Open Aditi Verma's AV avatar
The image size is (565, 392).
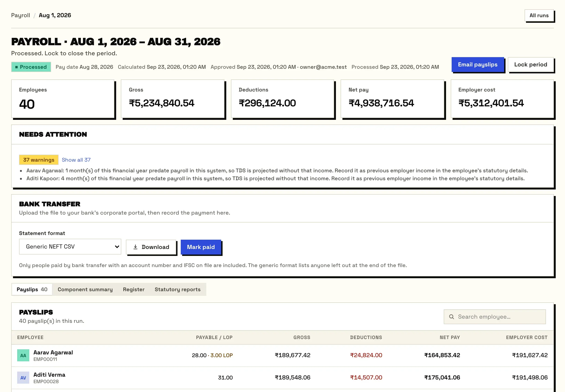[23, 378]
